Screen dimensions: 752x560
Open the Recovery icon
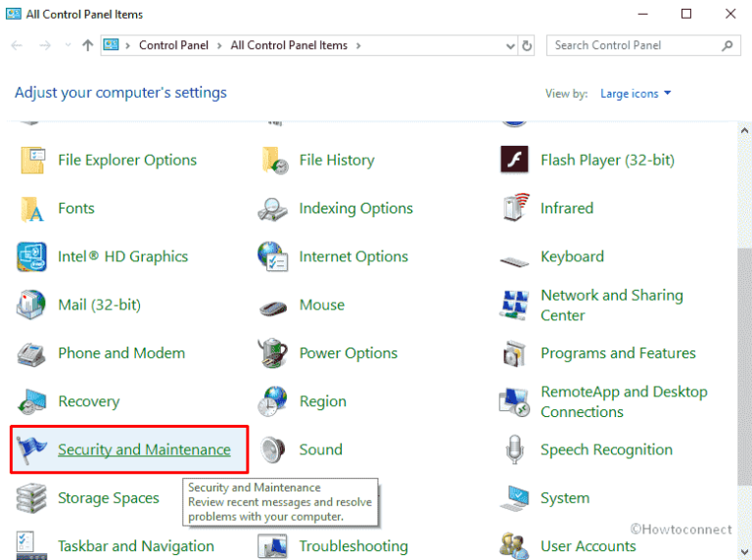[x=32, y=401]
